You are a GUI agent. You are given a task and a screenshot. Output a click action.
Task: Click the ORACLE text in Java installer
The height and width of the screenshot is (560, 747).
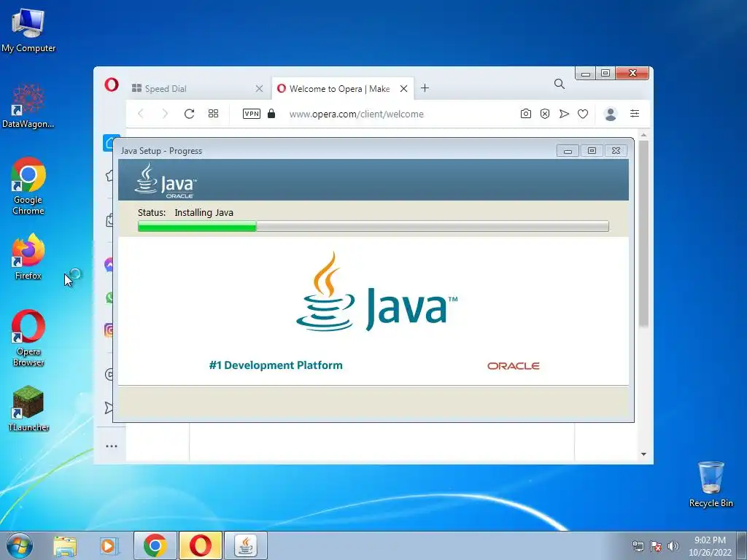pos(513,366)
